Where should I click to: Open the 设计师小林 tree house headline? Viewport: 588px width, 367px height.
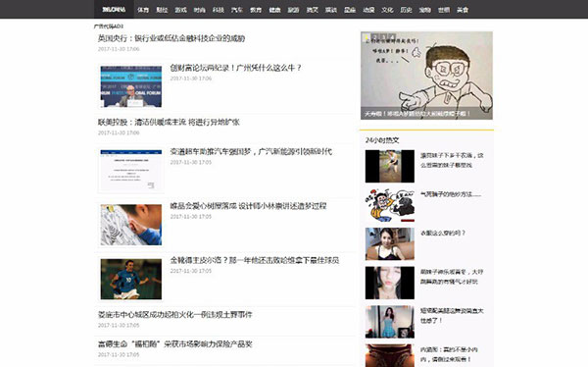point(248,206)
